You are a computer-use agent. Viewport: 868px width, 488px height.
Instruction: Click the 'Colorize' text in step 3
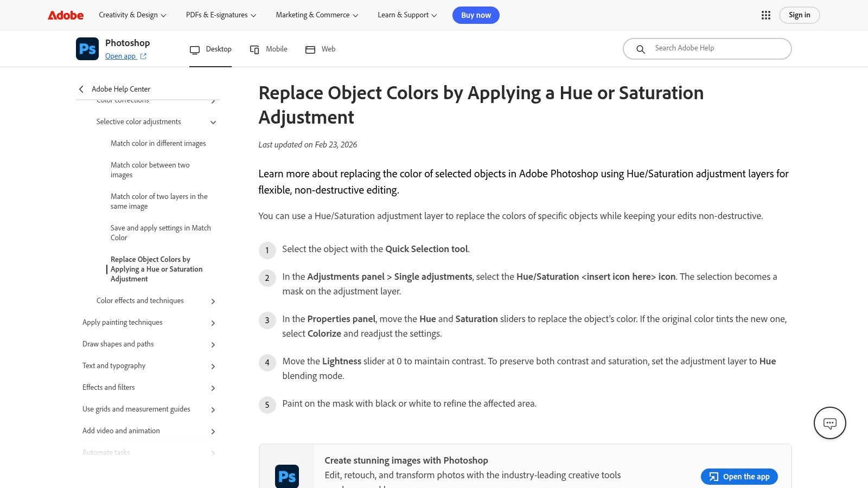[x=324, y=333]
